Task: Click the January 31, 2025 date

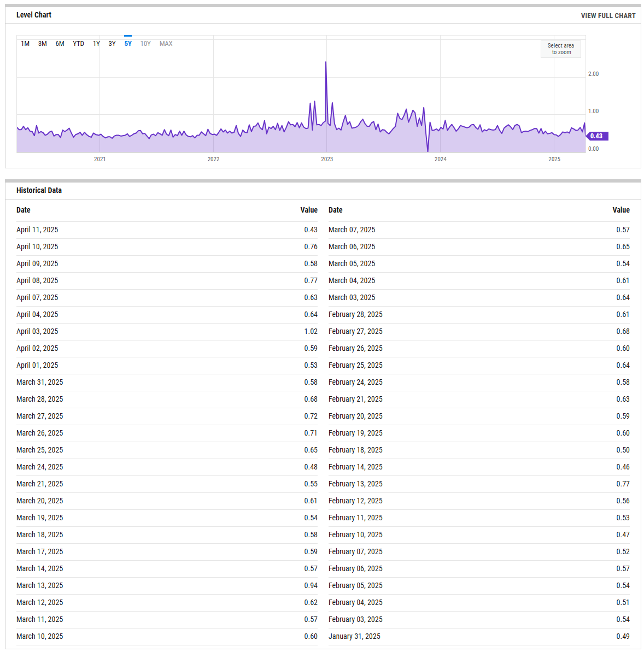Action: [354, 637]
